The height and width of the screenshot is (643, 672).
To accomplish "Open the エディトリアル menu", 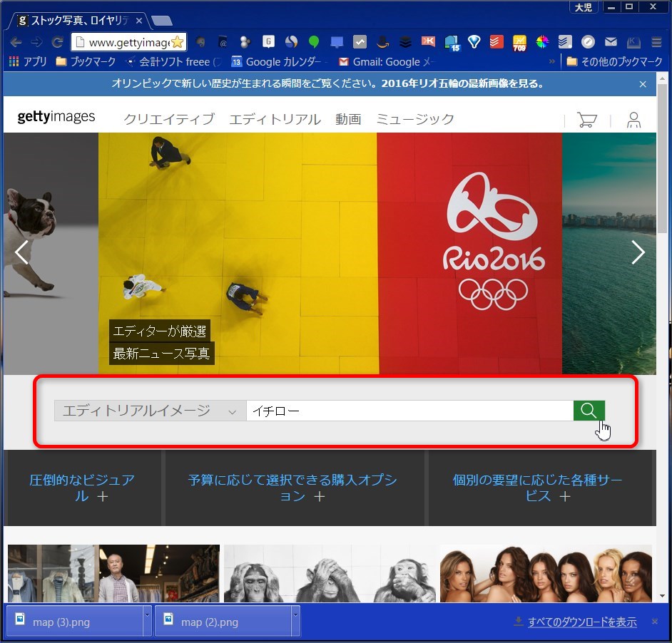I will 275,119.
